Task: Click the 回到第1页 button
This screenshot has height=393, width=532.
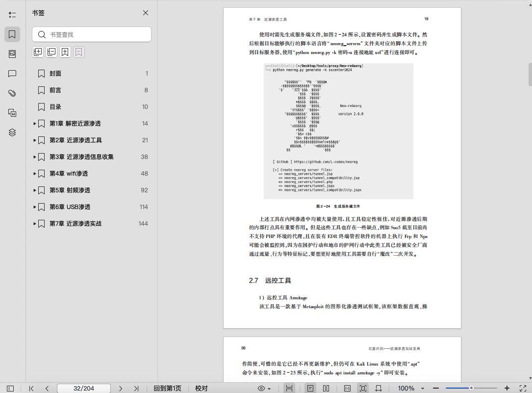Action: pyautogui.click(x=168, y=388)
